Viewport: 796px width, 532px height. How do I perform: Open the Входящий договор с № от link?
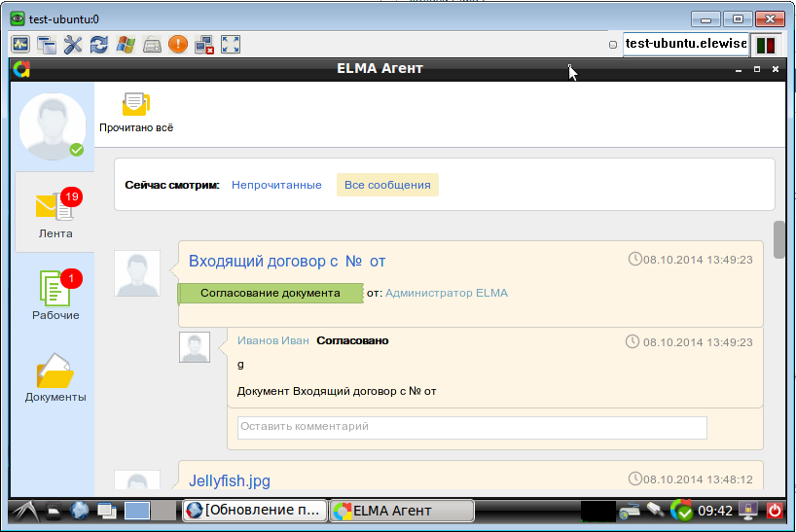pos(287,262)
